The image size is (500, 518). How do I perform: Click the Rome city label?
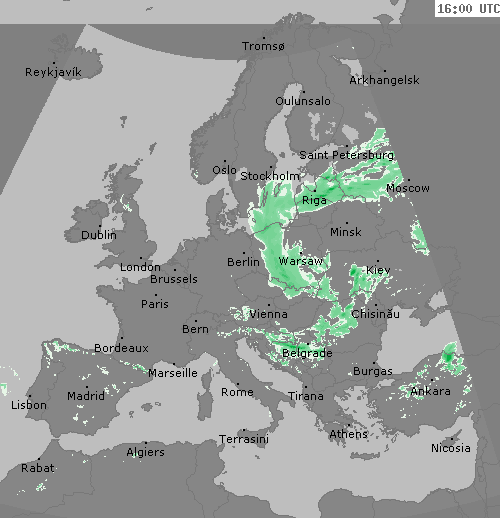pos(237,392)
